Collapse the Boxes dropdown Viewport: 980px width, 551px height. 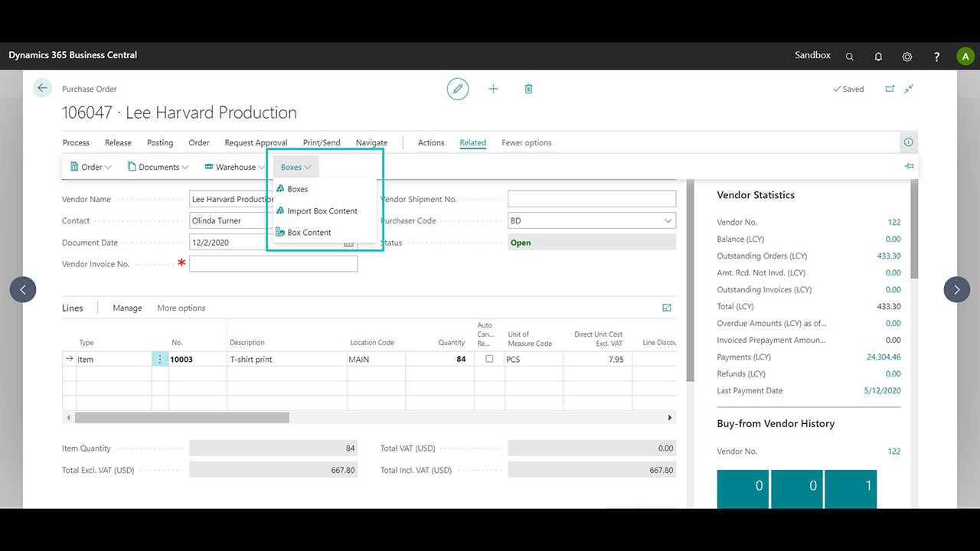307,167
